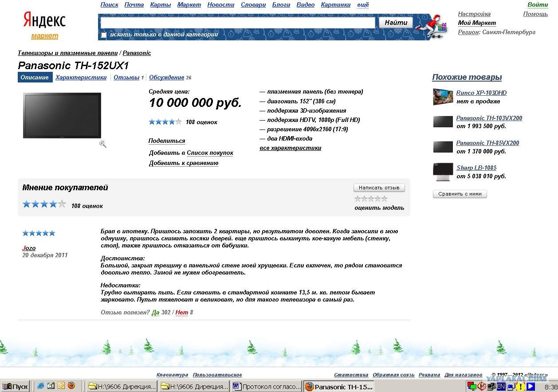Open the 'все характеристики' link
558x392 pixels.
click(x=291, y=148)
